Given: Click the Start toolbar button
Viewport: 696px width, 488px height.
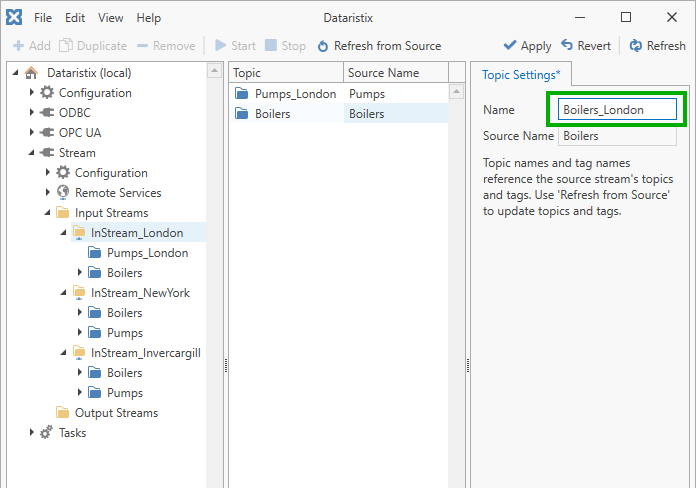Looking at the screenshot, I should (x=236, y=46).
